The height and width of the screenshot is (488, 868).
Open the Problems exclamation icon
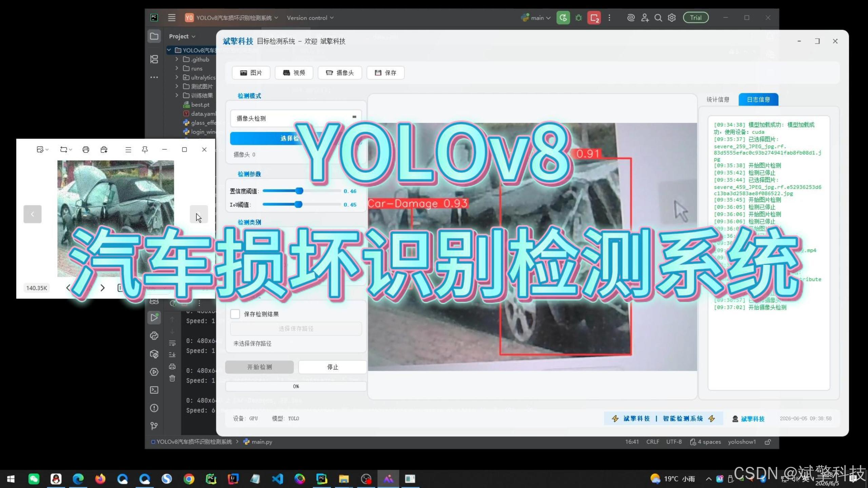click(154, 408)
